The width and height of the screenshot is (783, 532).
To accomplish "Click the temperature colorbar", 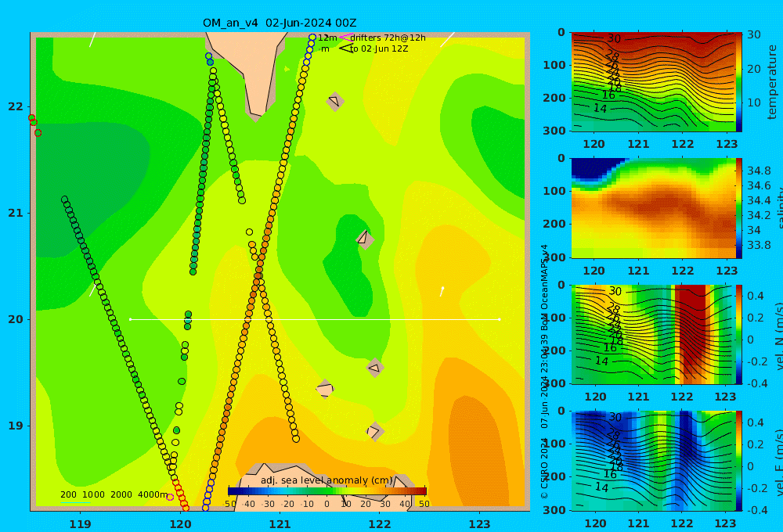I will coord(739,82).
